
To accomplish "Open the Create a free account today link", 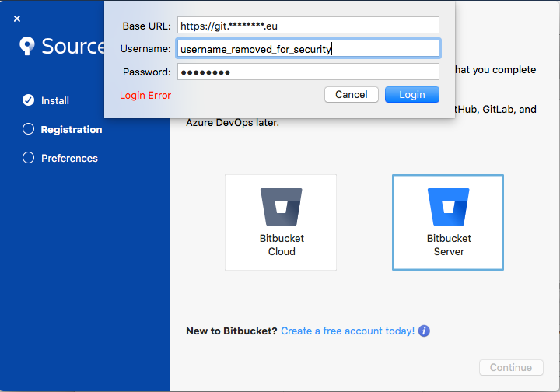I will click(x=348, y=331).
